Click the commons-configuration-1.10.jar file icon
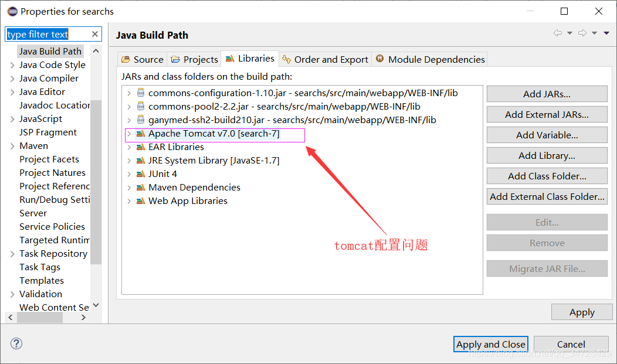Screen dimensions: 617x364 (140, 93)
